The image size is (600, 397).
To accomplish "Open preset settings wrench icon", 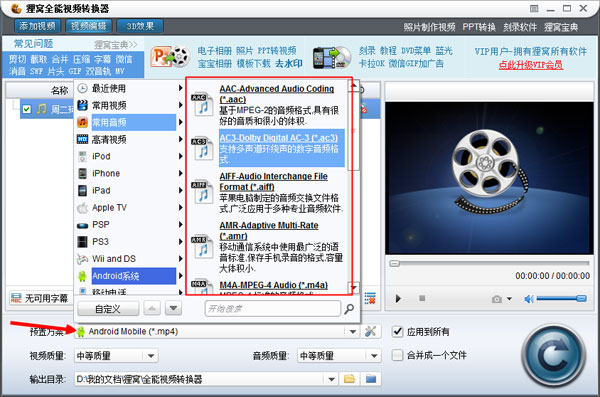I will pyautogui.click(x=370, y=332).
